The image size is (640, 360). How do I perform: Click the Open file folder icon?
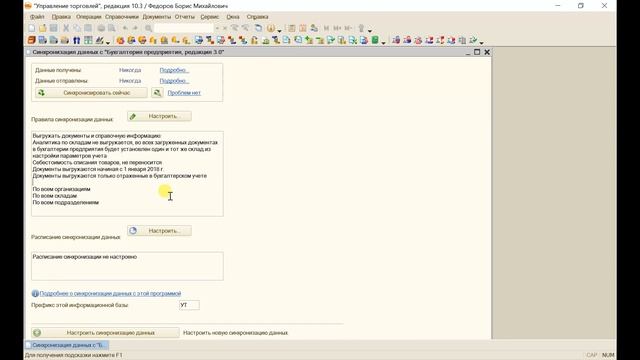[42, 28]
